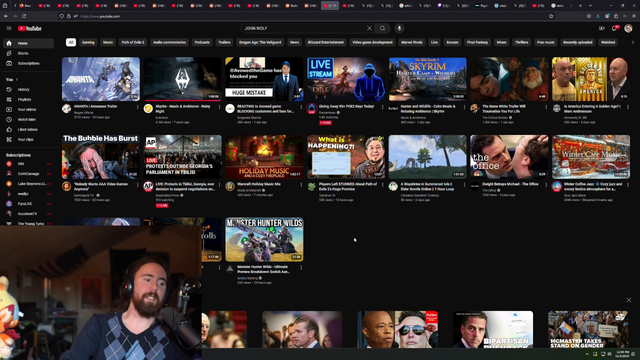
Task: Open a new browser tab with plus
Action: tap(580, 6)
